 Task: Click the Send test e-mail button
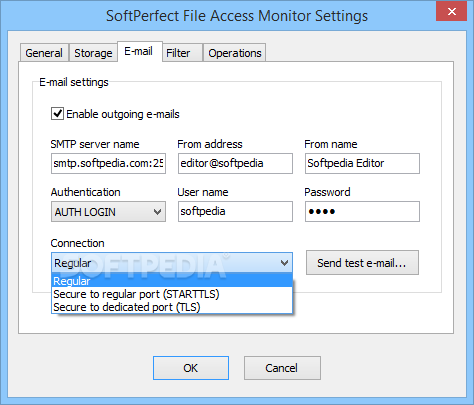point(362,263)
